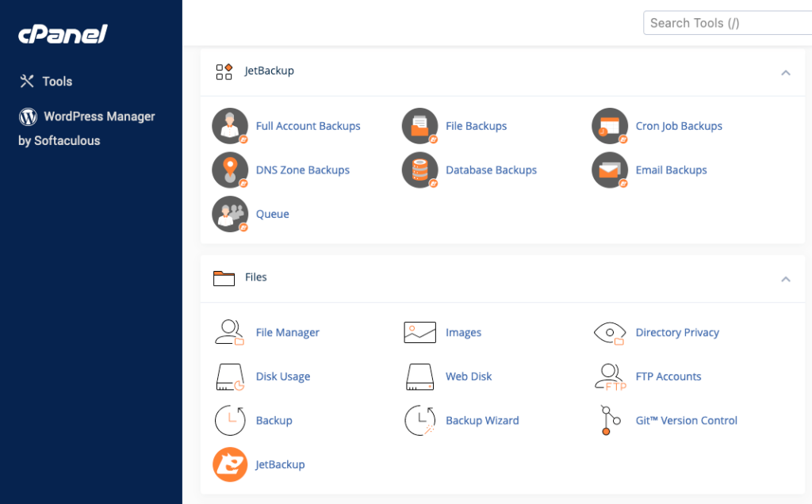Open the Git Version Control link
The height and width of the screenshot is (504, 812).
pos(686,420)
